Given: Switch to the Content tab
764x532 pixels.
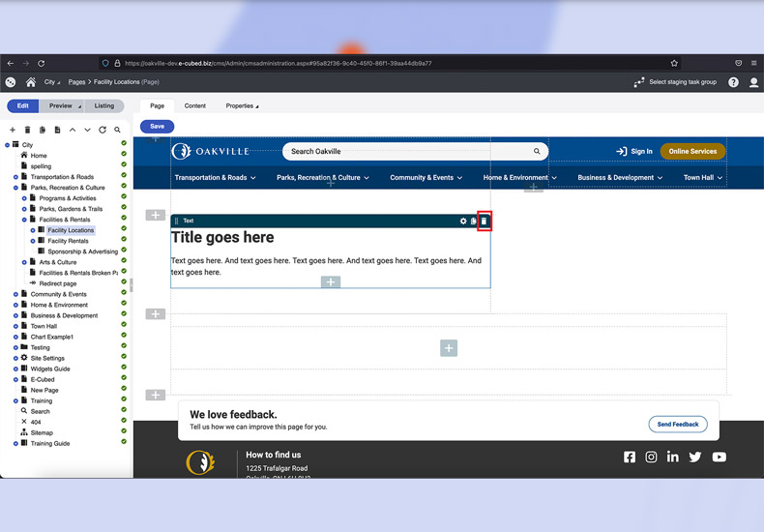Looking at the screenshot, I should pos(194,105).
